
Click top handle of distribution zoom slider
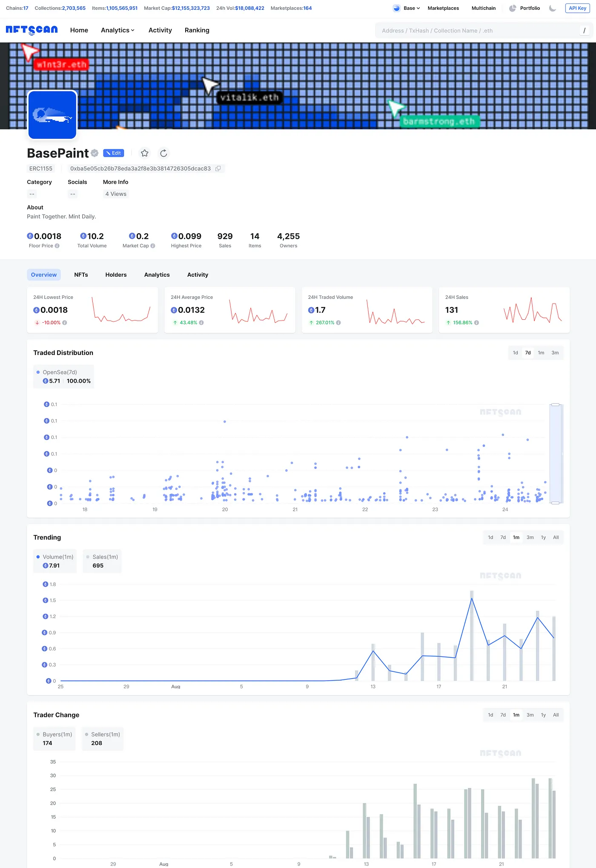click(555, 404)
